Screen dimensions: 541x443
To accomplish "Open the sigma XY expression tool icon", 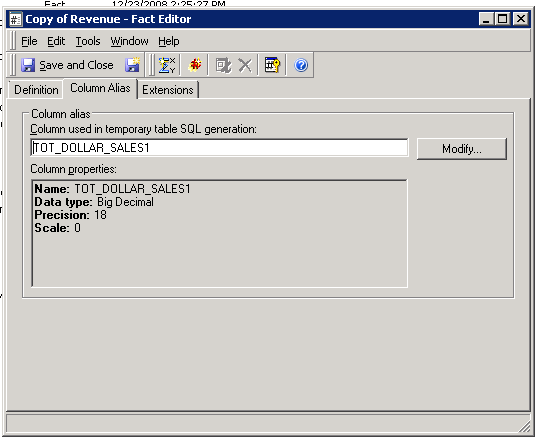I will tap(167, 65).
